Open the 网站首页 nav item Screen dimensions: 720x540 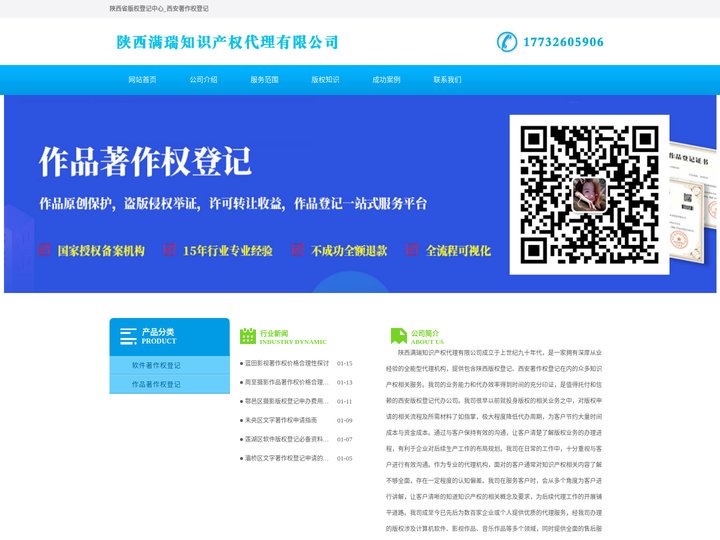coord(142,79)
